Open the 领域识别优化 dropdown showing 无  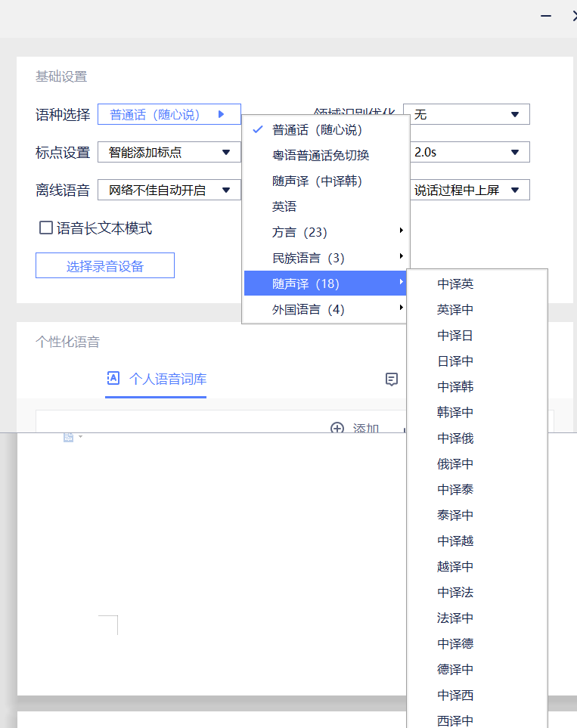pos(467,115)
